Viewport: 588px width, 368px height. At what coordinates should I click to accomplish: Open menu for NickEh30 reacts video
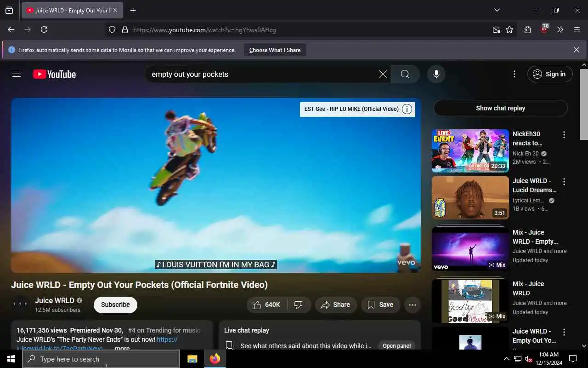(564, 135)
